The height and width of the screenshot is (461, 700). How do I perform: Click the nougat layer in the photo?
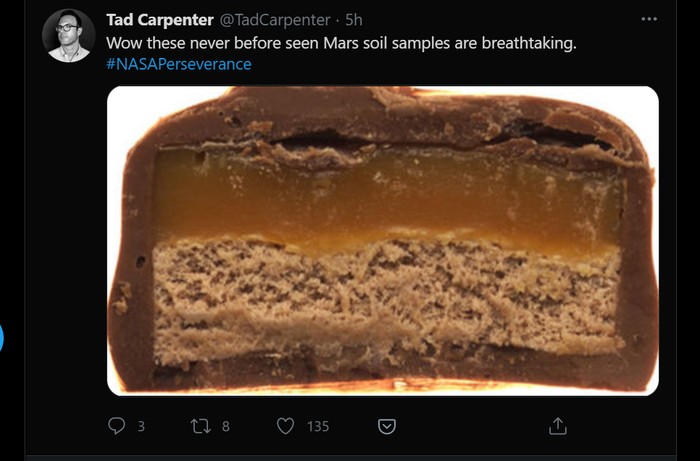coord(385,295)
